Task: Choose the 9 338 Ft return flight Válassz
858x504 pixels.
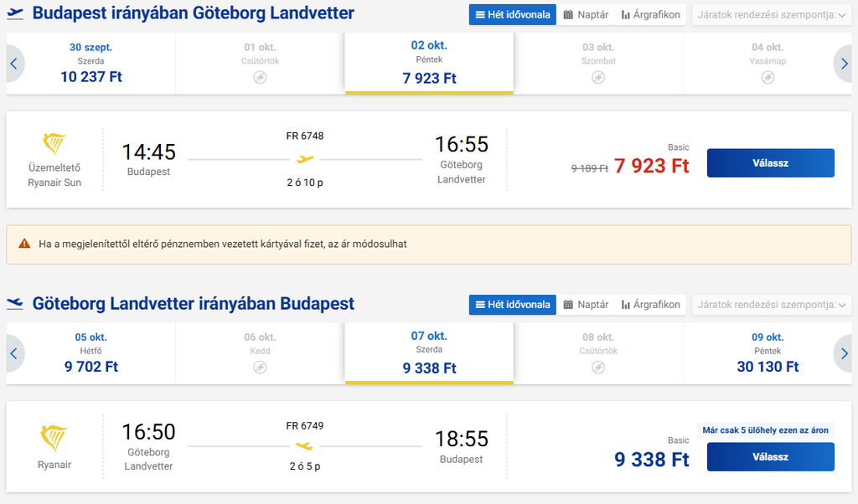Action: (771, 457)
